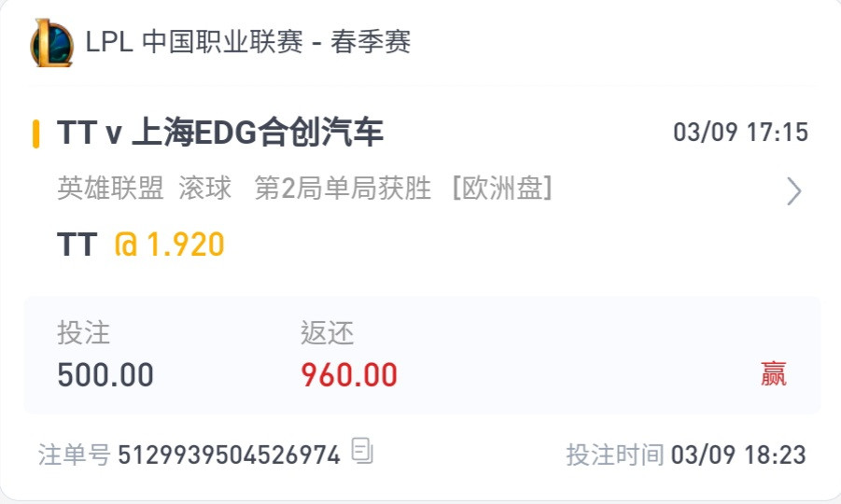Click the red 赢 win status
The width and height of the screenshot is (841, 504).
tap(774, 374)
